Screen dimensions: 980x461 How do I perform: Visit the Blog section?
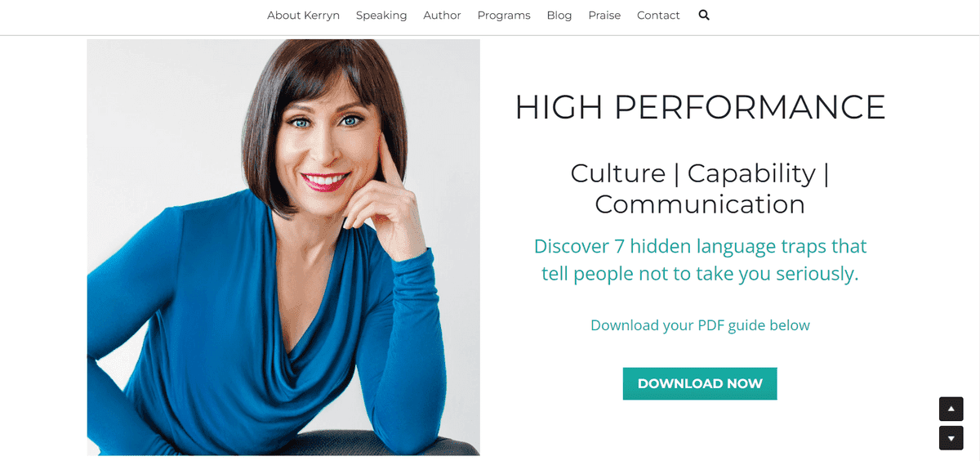(559, 16)
